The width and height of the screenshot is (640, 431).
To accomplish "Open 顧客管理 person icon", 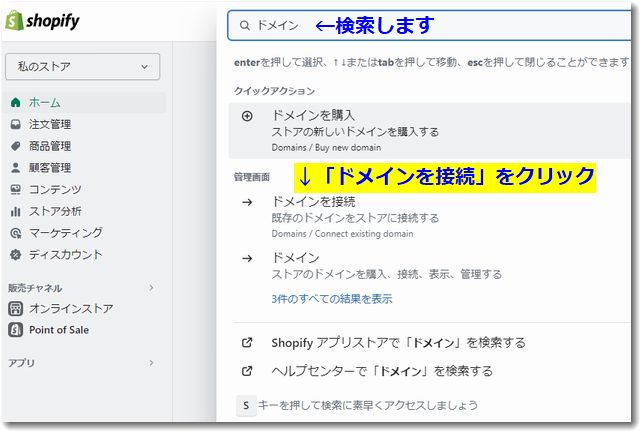I will (x=16, y=167).
